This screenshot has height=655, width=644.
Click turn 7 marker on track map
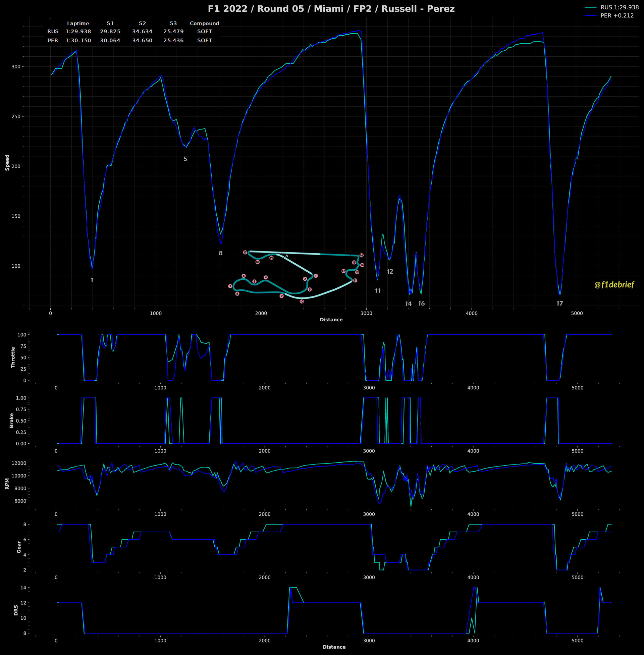tap(230, 286)
